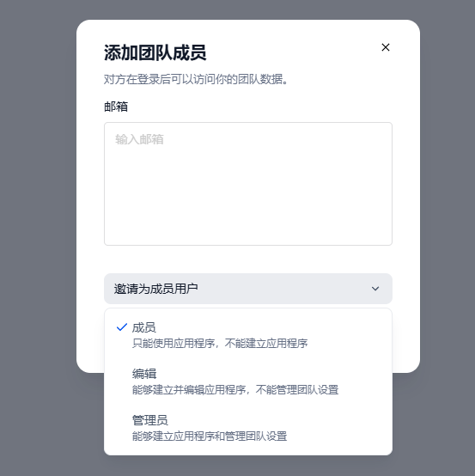The height and width of the screenshot is (476, 475).
Task: Click the 邮箱 field label
Action: tap(116, 107)
